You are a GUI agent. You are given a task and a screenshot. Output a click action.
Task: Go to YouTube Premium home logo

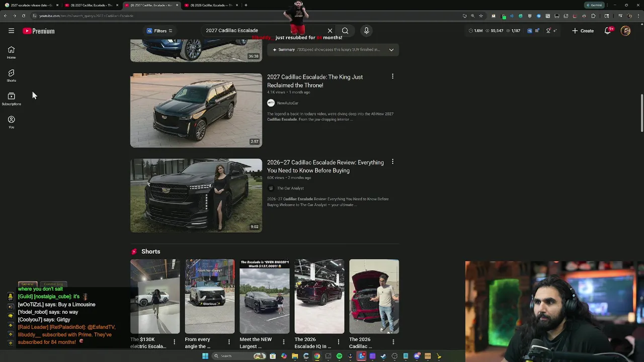[x=38, y=31]
